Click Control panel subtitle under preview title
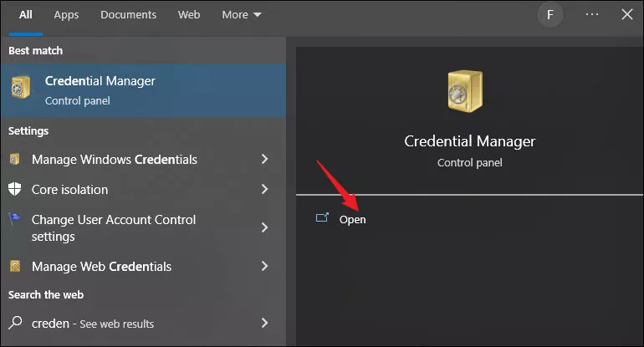The height and width of the screenshot is (347, 644). (x=469, y=162)
